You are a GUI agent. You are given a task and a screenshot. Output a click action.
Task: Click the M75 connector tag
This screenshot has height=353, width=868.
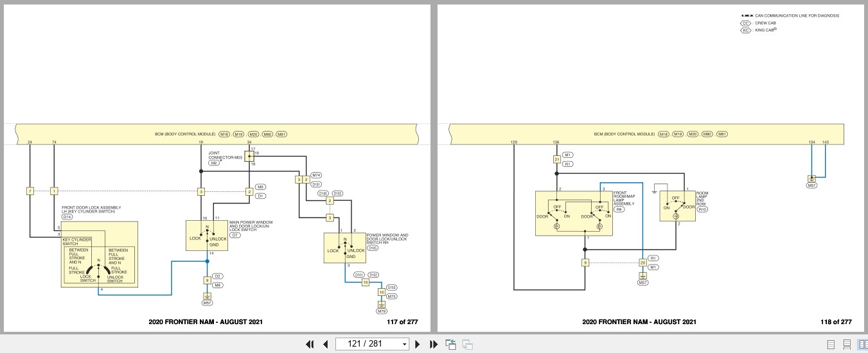pos(392,296)
